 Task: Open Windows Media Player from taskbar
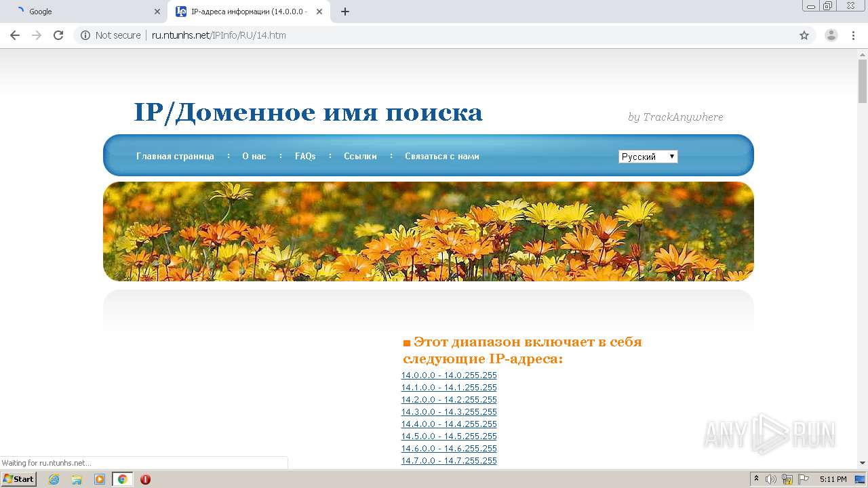click(100, 479)
